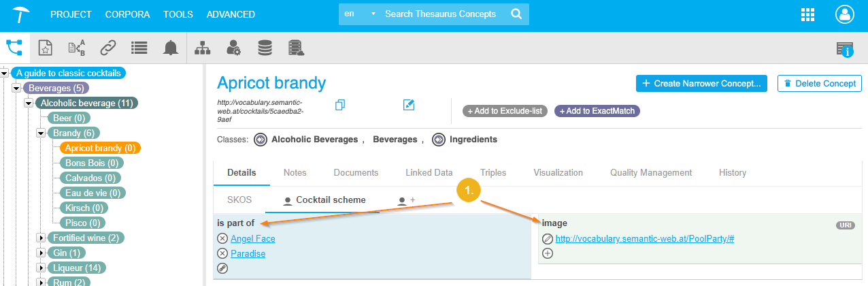Screen dimensions: 868x286
Task: Open the CORPORA menu
Action: [128, 14]
